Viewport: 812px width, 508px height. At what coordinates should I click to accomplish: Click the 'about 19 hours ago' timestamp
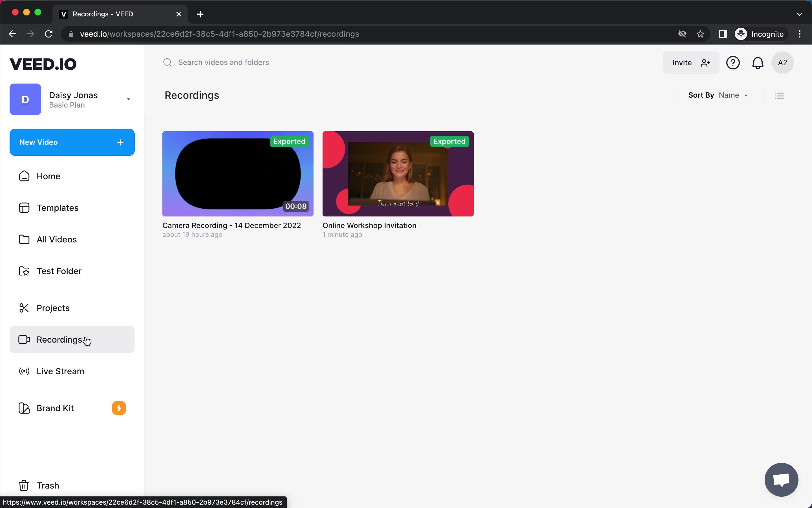pyautogui.click(x=192, y=235)
